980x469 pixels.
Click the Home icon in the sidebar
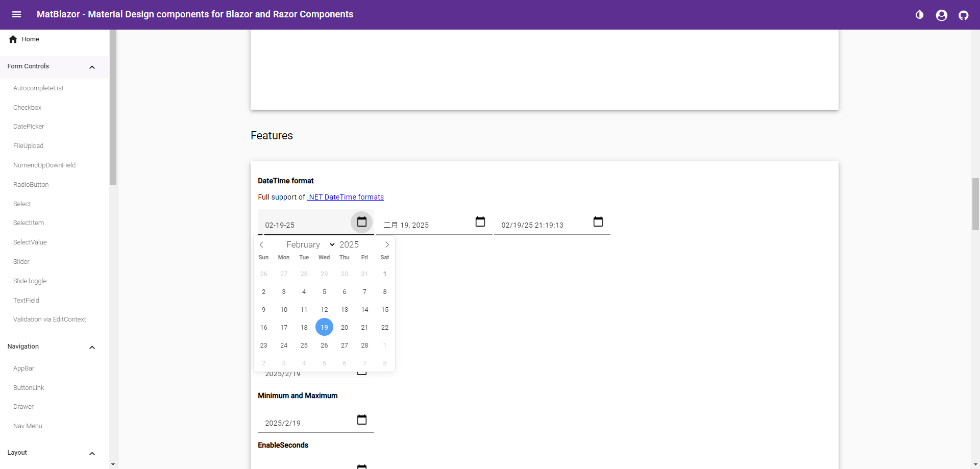tap(12, 39)
